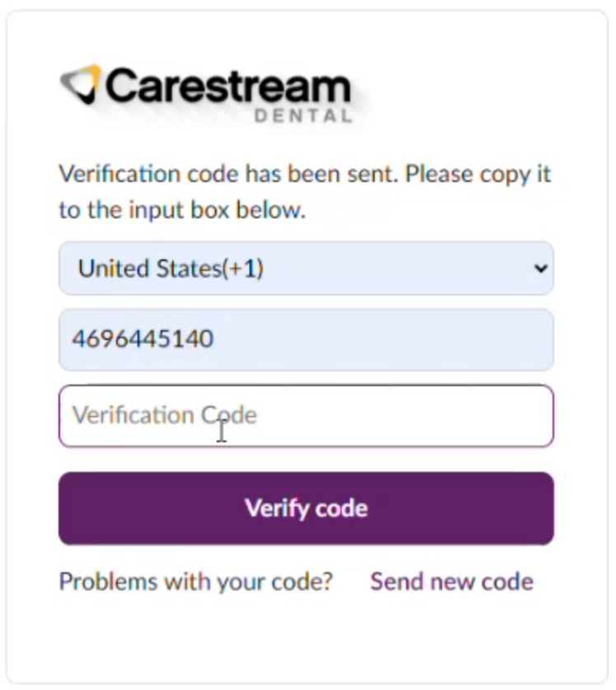The width and height of the screenshot is (616, 690).
Task: Click the empty right side of the code box
Action: point(461,416)
